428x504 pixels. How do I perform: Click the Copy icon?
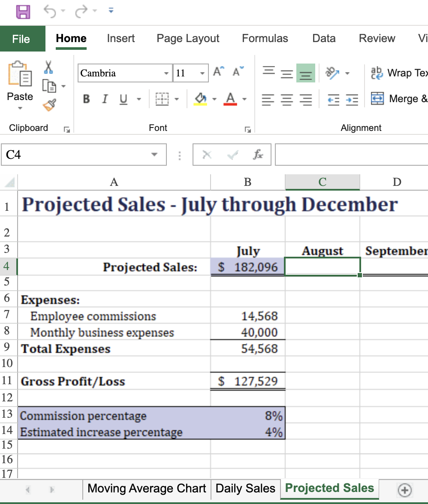click(x=49, y=86)
